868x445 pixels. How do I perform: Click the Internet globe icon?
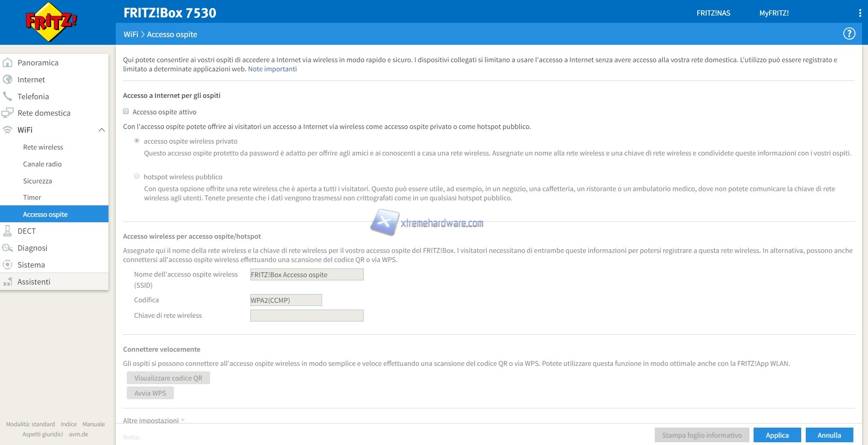point(8,80)
